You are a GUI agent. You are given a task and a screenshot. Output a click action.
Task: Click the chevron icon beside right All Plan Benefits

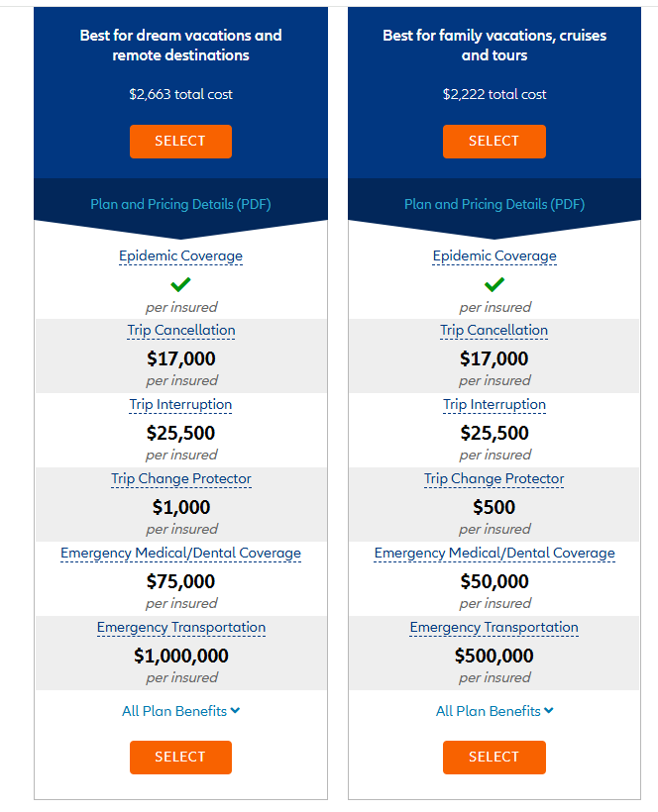[x=549, y=711]
